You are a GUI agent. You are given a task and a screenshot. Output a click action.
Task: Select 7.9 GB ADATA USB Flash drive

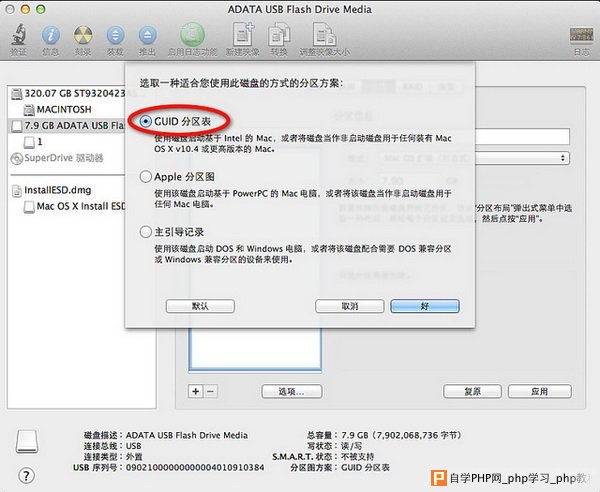pos(68,125)
